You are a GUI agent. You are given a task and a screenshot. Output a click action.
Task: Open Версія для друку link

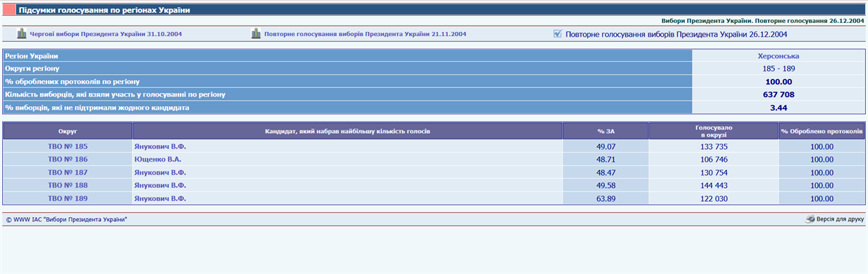point(840,219)
